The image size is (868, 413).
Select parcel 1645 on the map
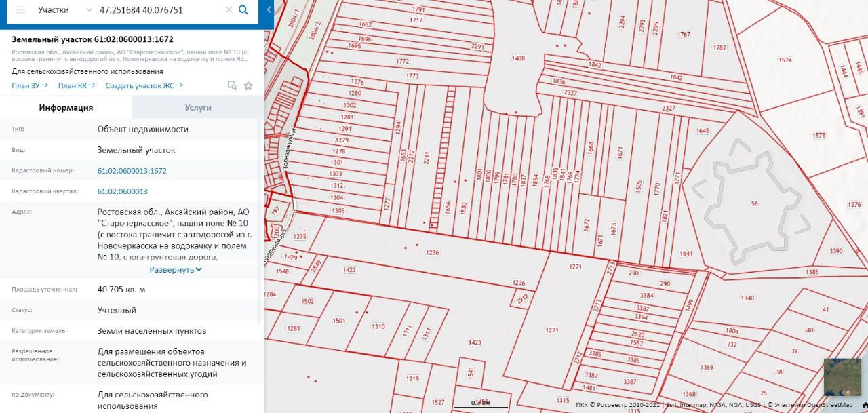(x=703, y=131)
